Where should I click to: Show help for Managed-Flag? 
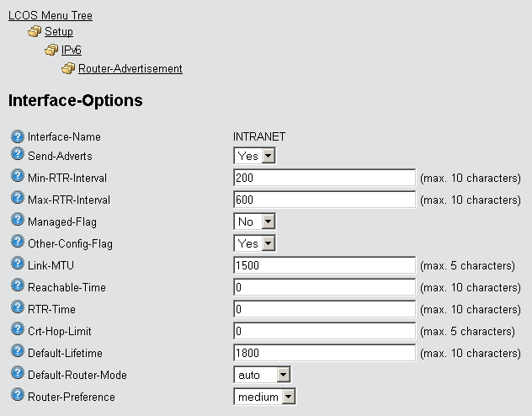(x=17, y=221)
